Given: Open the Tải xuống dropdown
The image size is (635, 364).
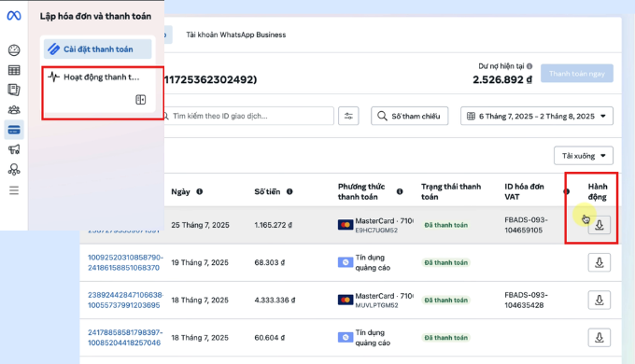Looking at the screenshot, I should [584, 156].
